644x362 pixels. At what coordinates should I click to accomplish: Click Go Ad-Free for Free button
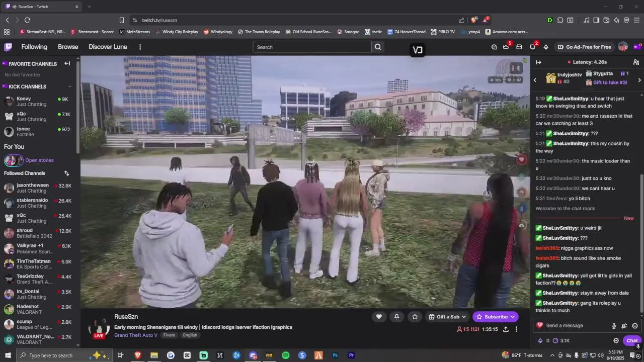tap(584, 47)
